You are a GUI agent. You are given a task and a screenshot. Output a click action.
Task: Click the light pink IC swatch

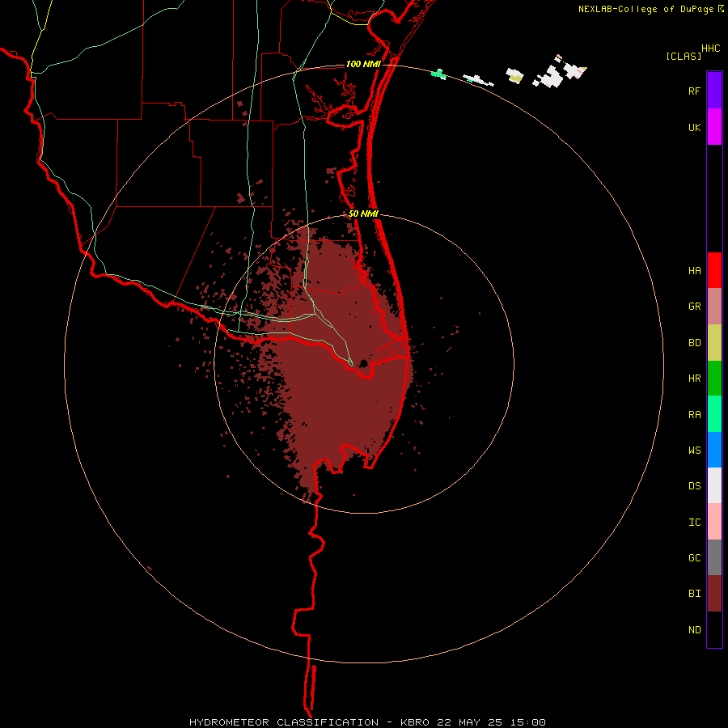point(714,522)
